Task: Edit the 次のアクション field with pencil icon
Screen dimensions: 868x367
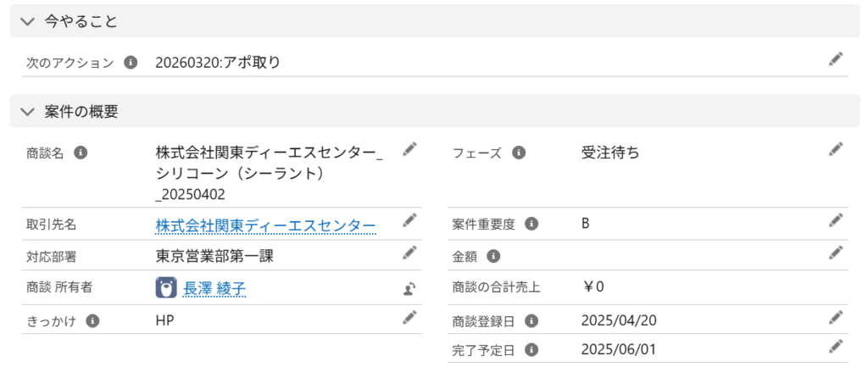Action: coord(836,59)
